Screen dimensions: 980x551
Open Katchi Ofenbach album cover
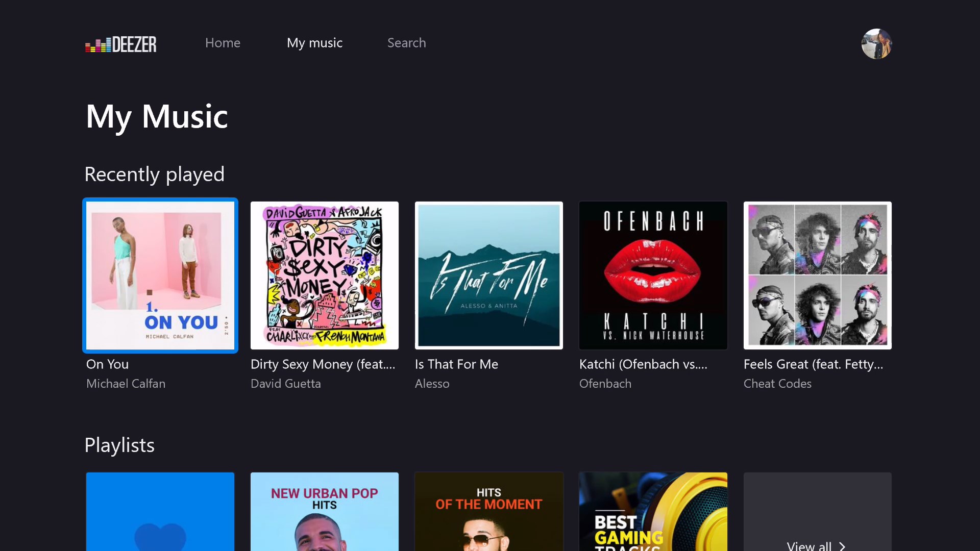653,275
